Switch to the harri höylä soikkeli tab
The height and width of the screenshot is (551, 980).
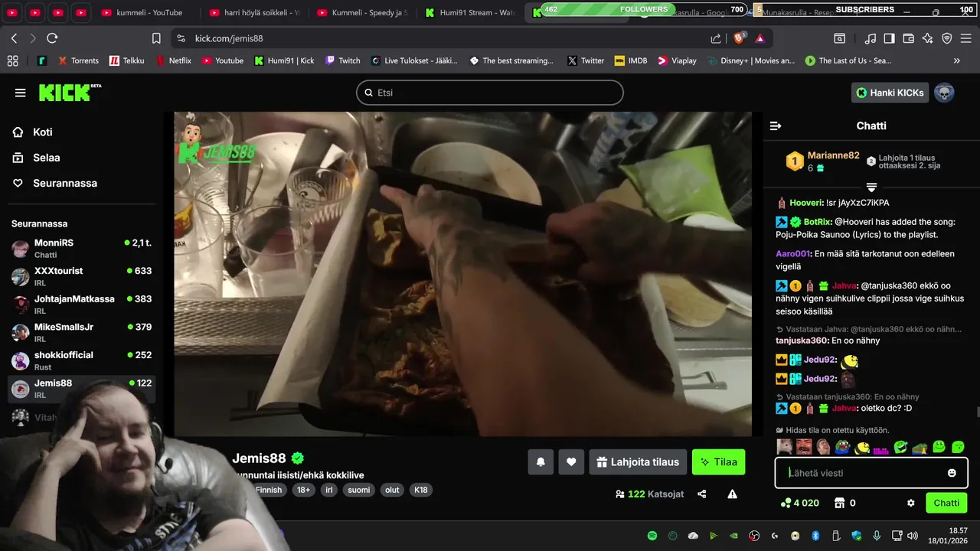point(255,12)
